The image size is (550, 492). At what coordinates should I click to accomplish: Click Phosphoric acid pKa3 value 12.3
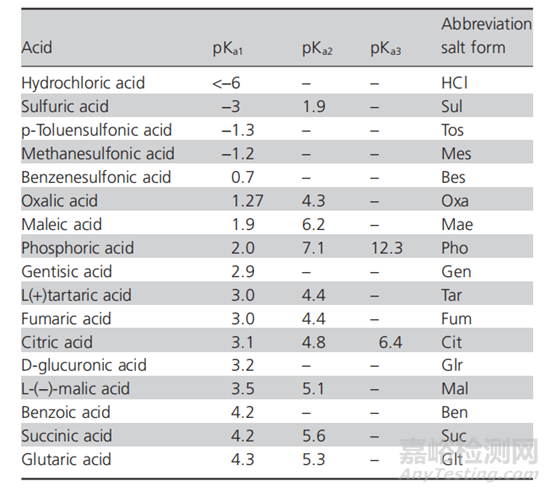tap(387, 248)
